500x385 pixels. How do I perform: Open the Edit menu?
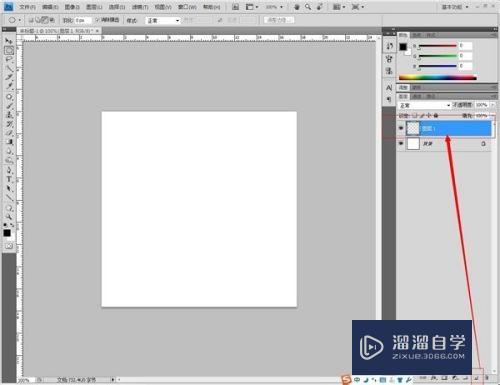point(50,7)
